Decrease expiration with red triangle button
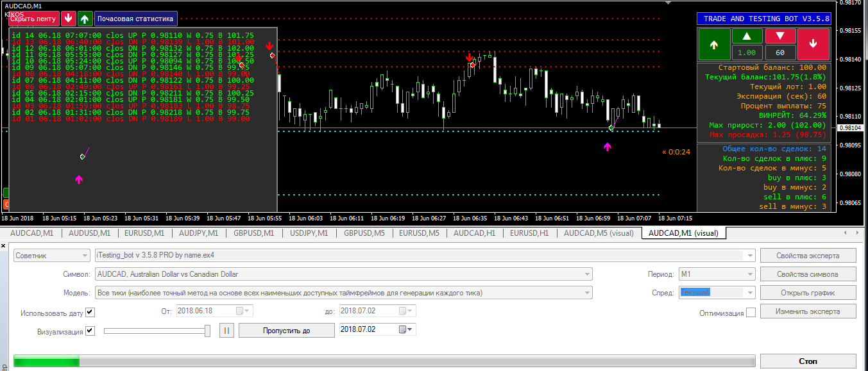The height and width of the screenshot is (371, 868). (x=780, y=36)
